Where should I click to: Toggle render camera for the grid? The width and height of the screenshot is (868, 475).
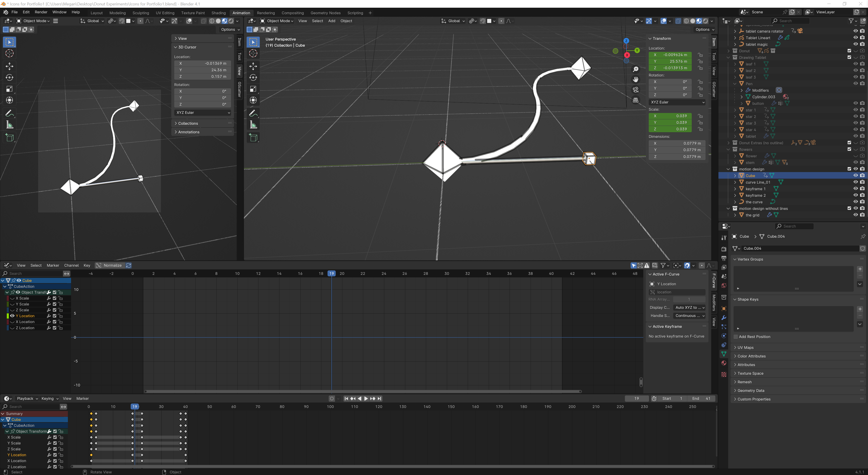pyautogui.click(x=862, y=215)
